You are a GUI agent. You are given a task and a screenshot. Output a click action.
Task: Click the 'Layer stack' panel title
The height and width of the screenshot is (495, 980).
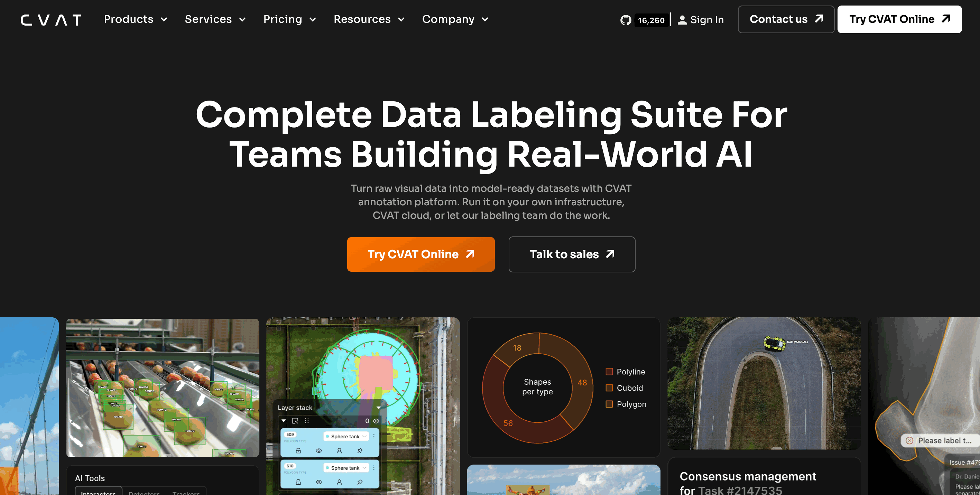295,408
